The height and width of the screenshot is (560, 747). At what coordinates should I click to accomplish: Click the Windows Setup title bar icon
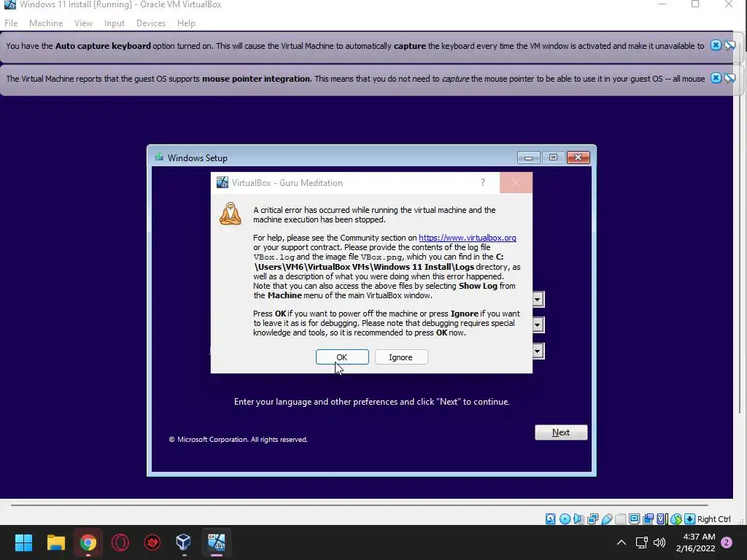(x=159, y=157)
